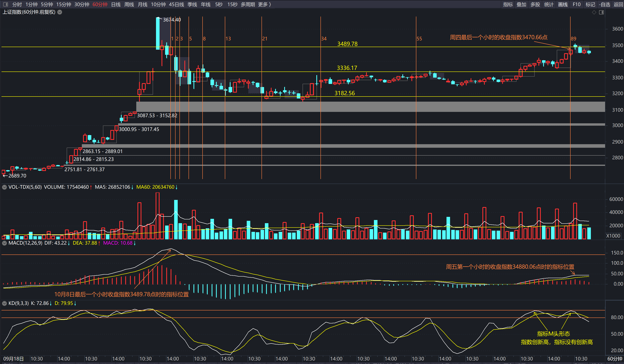Click the 叠加 overlay button
Viewport: 624px width, 364px height.
tap(521, 5)
